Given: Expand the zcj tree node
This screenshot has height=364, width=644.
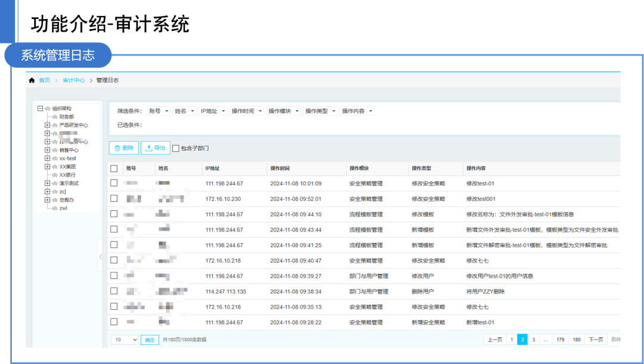Looking at the screenshot, I should coord(47,192).
